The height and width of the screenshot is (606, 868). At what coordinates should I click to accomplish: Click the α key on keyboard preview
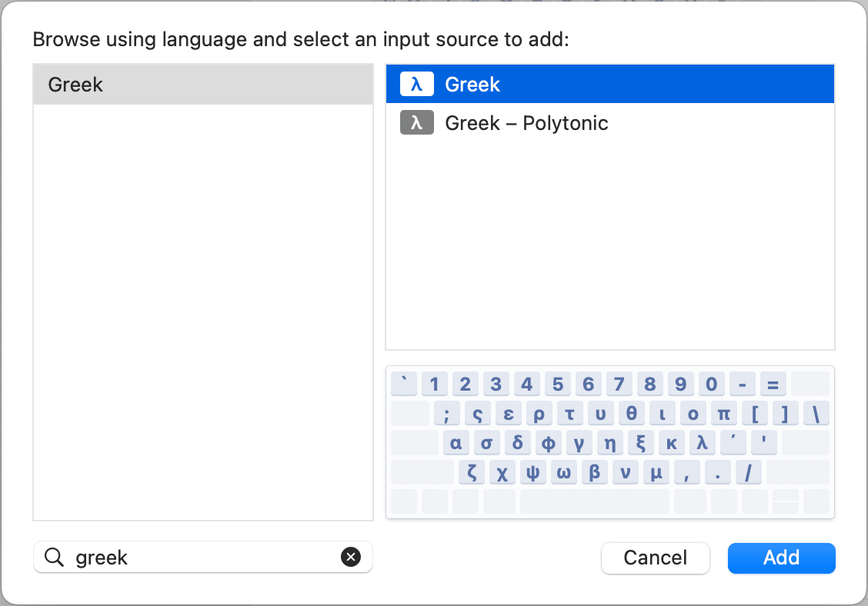pos(456,443)
